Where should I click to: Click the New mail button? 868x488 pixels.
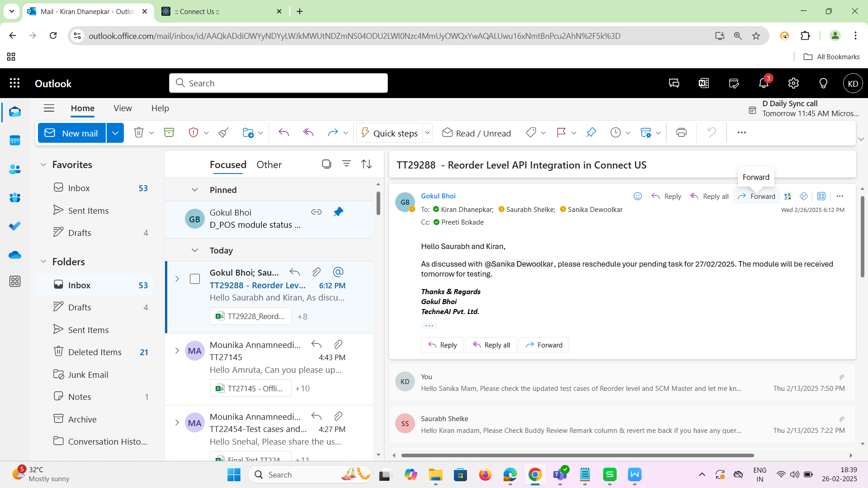click(x=72, y=133)
